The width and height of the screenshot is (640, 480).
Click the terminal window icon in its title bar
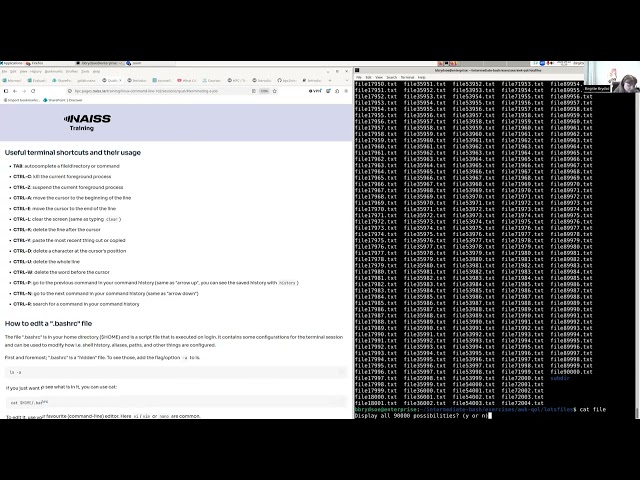tap(357, 70)
